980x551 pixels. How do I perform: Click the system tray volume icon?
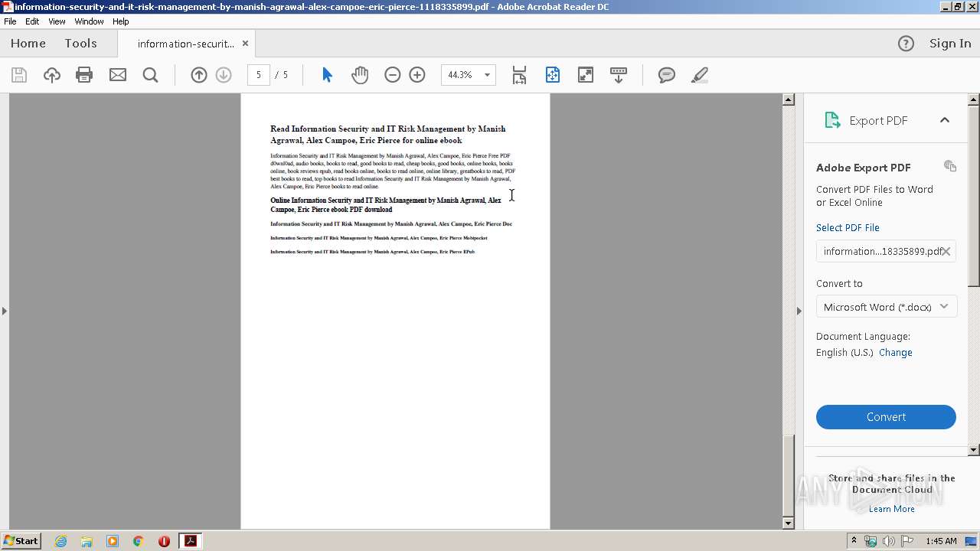pos(888,541)
